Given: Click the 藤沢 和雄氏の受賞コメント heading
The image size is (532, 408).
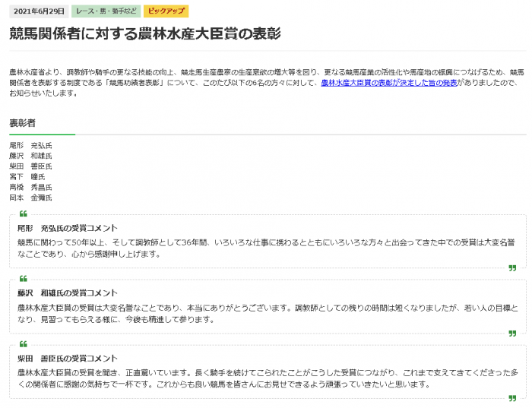Looking at the screenshot, I should 68,293.
